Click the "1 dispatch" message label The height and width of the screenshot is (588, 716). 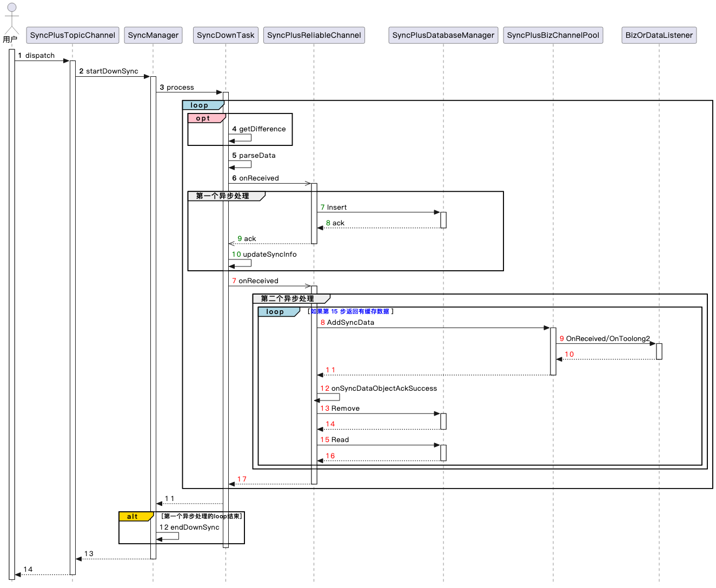36,56
